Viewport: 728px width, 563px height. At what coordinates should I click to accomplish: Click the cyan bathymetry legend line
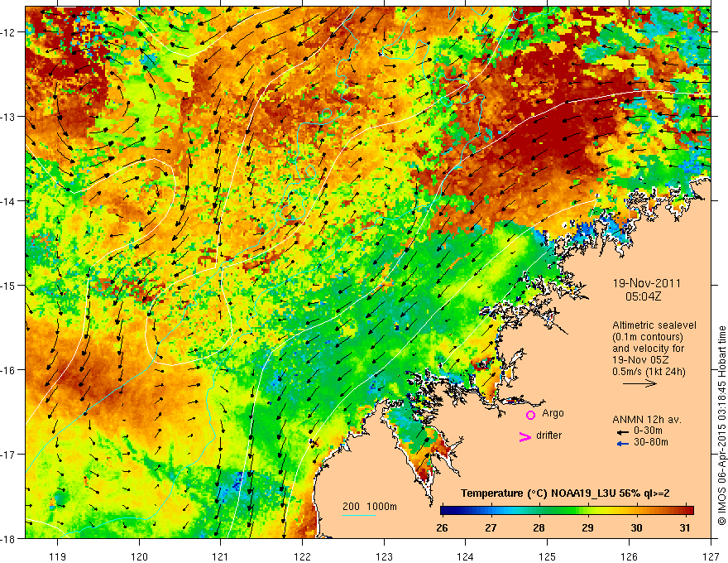pyautogui.click(x=359, y=516)
